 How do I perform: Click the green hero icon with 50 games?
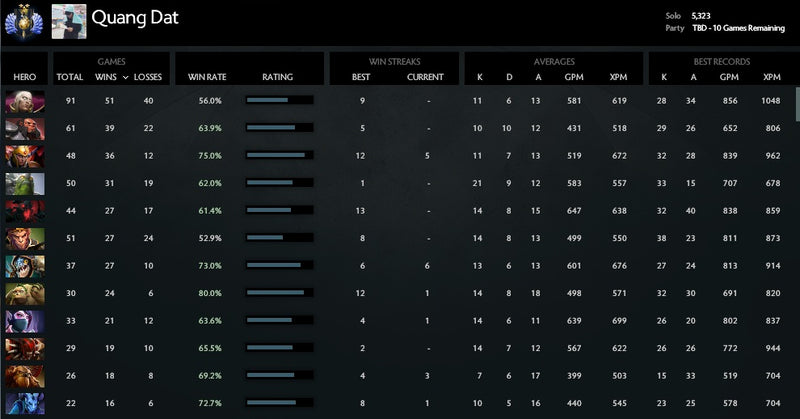pos(25,183)
